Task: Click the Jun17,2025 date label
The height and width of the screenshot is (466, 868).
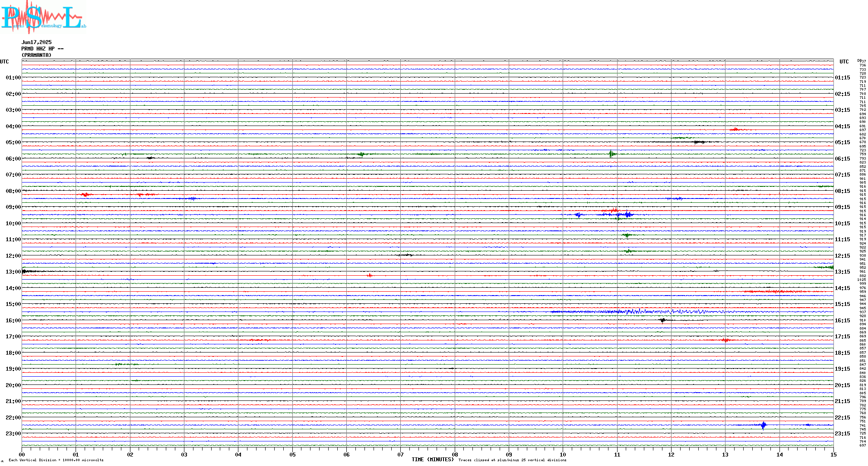Action: (36, 42)
